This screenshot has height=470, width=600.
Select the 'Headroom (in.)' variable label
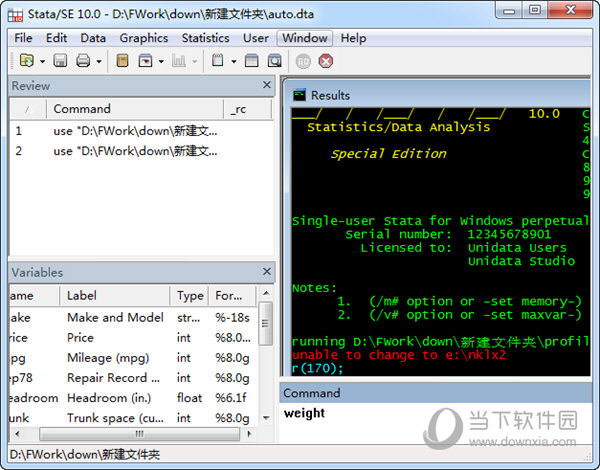point(109,398)
